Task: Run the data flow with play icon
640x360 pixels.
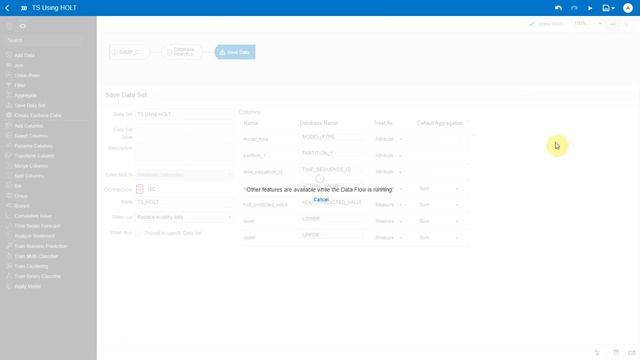Action: pyautogui.click(x=590, y=8)
